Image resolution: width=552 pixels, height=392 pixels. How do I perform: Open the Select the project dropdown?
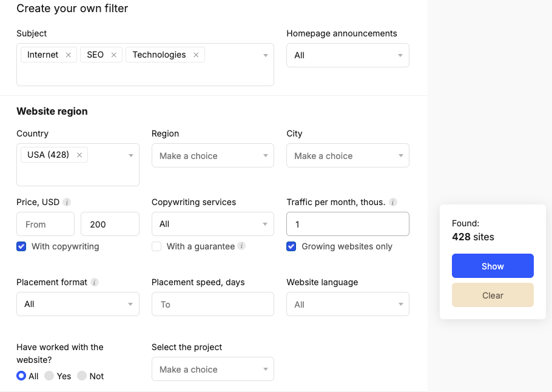coord(212,369)
